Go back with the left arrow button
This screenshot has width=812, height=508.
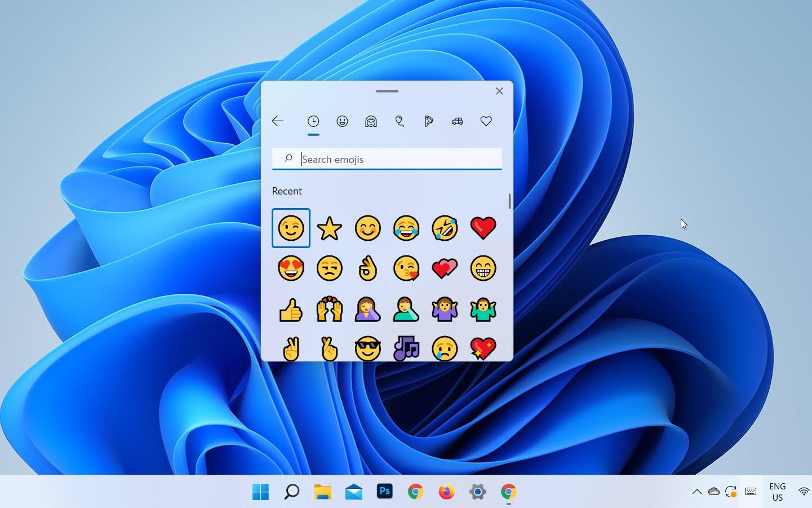(x=277, y=121)
